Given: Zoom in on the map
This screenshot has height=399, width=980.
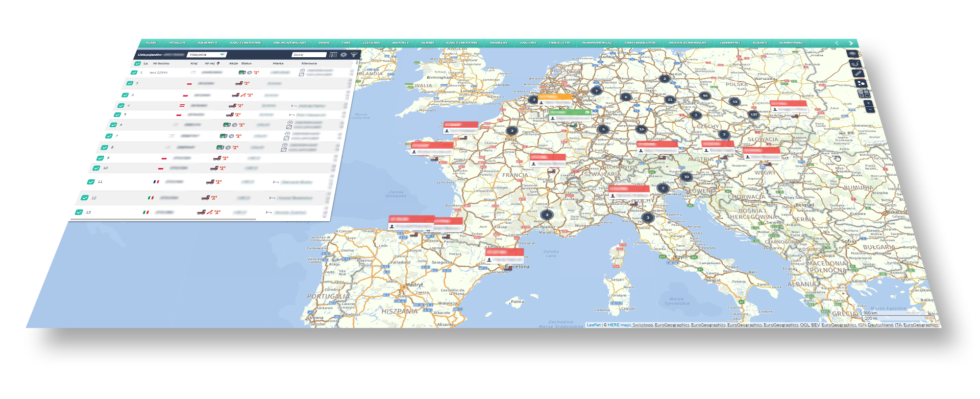Looking at the screenshot, I should pyautogui.click(x=868, y=104).
